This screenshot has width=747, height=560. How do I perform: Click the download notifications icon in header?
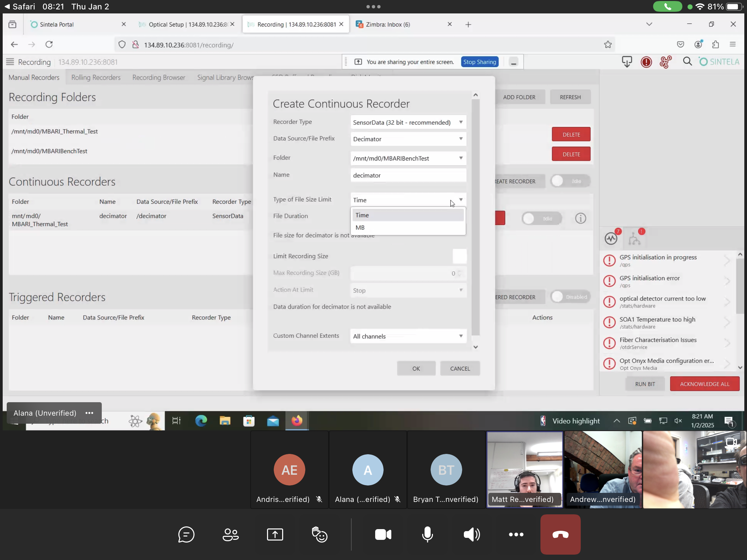coord(627,62)
